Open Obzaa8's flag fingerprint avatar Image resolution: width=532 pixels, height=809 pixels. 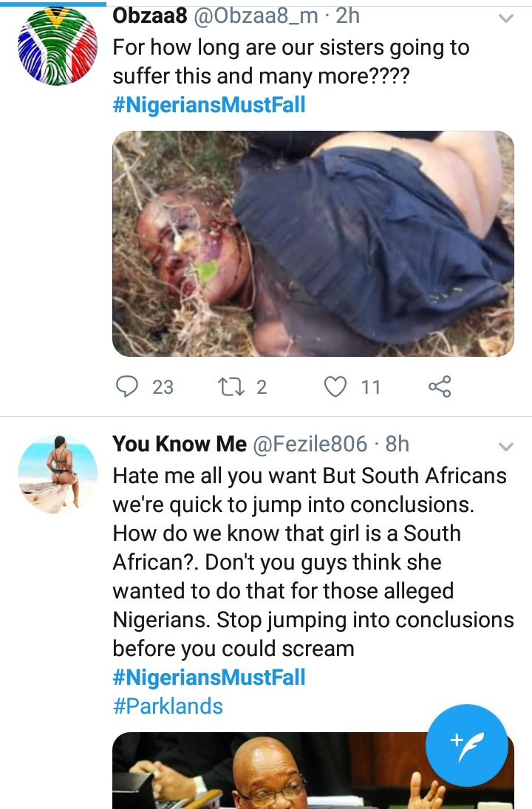point(57,46)
